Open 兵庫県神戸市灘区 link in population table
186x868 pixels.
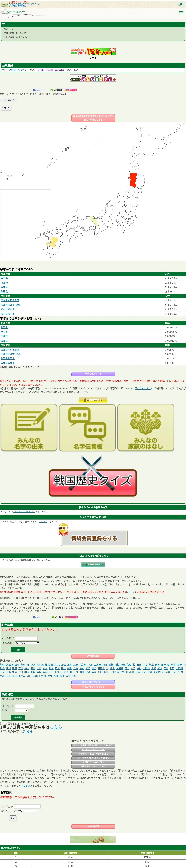(10, 301)
